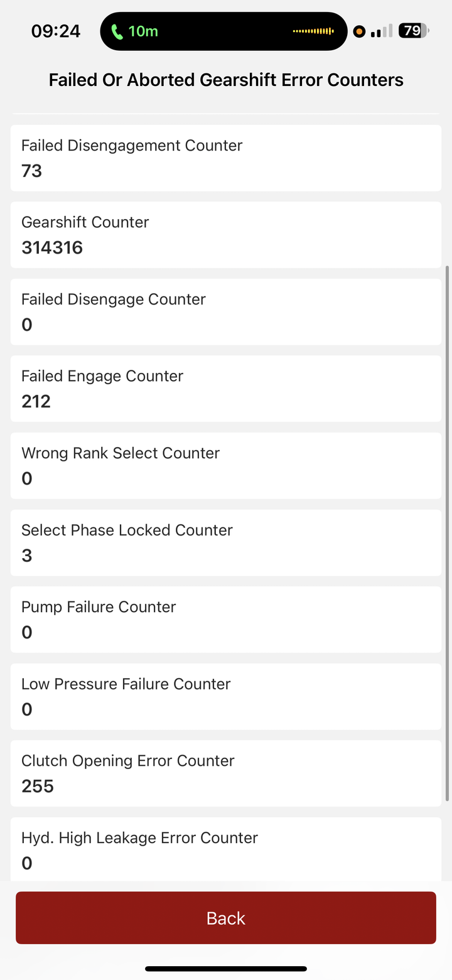The width and height of the screenshot is (452, 980).
Task: Tap the Failed Disengage Counter card
Action: (226, 312)
